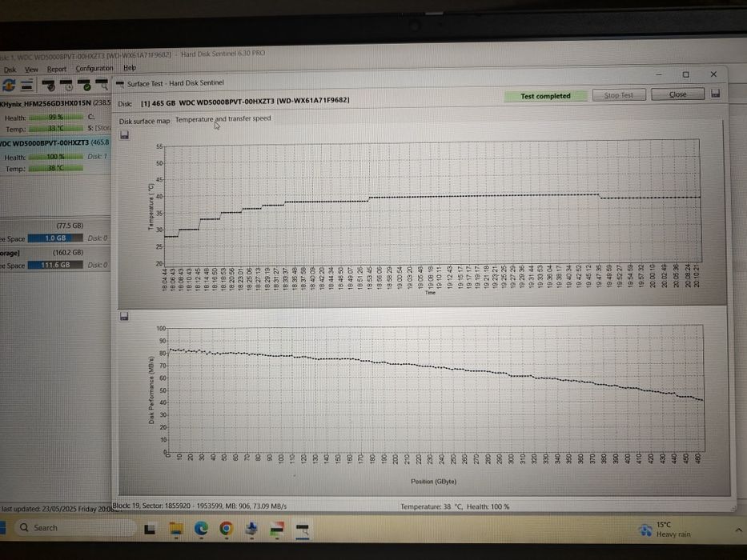The width and height of the screenshot is (747, 560).
Task: Maximize the Surface Test window
Action: 685,74
